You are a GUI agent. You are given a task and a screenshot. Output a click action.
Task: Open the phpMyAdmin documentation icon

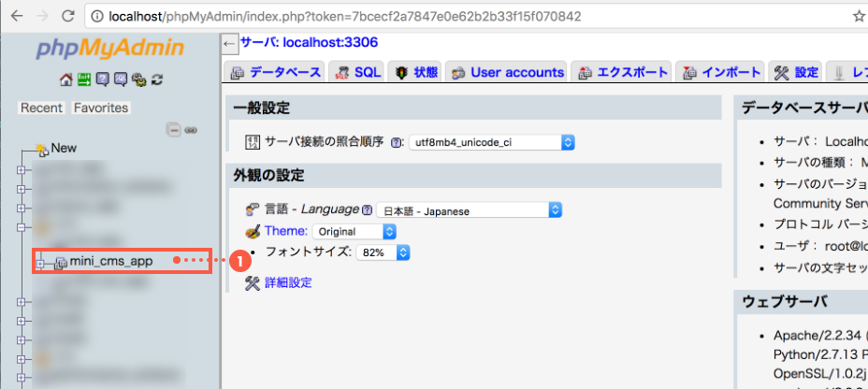click(x=102, y=79)
